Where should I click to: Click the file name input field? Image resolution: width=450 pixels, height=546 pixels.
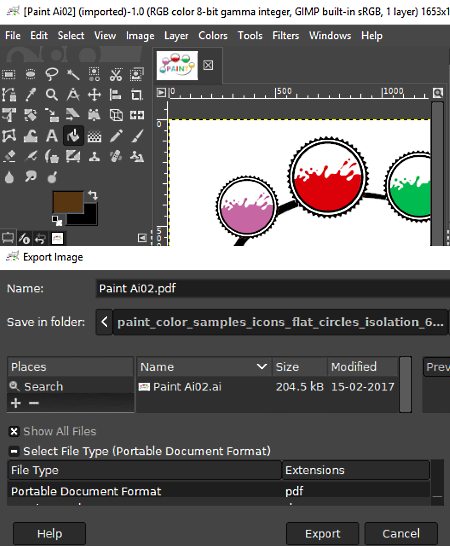pos(273,288)
